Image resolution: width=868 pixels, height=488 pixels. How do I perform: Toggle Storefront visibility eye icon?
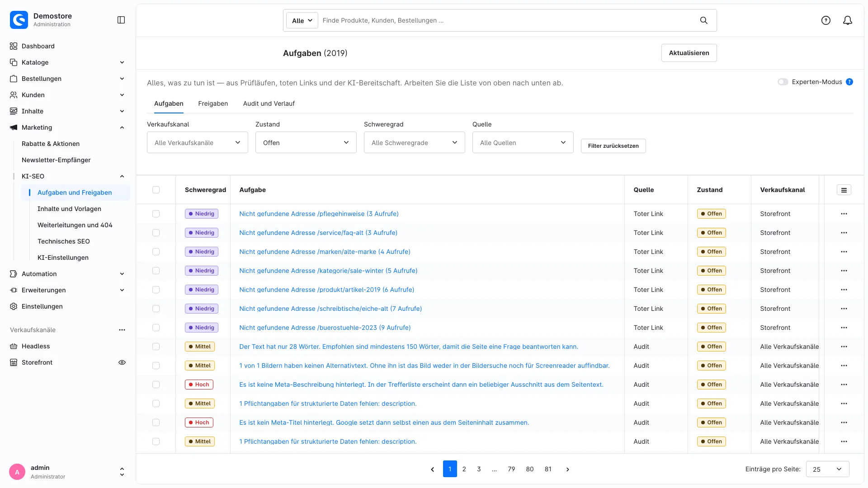122,362
